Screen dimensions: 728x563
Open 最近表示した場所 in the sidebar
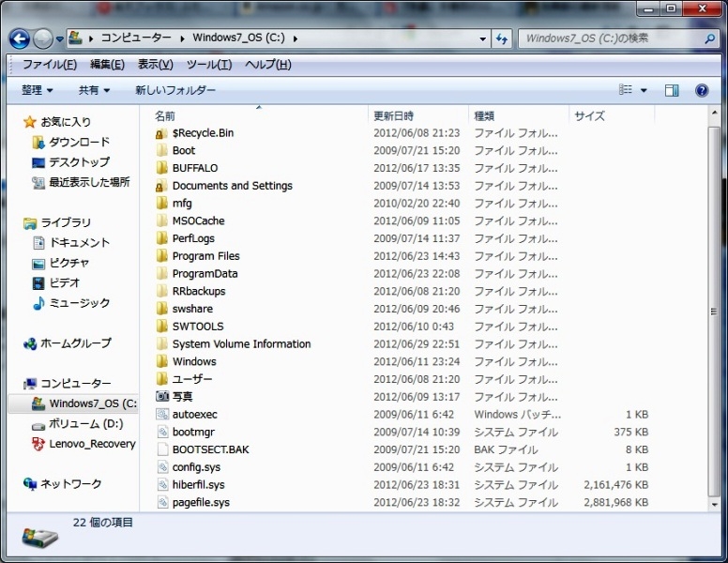click(81, 182)
